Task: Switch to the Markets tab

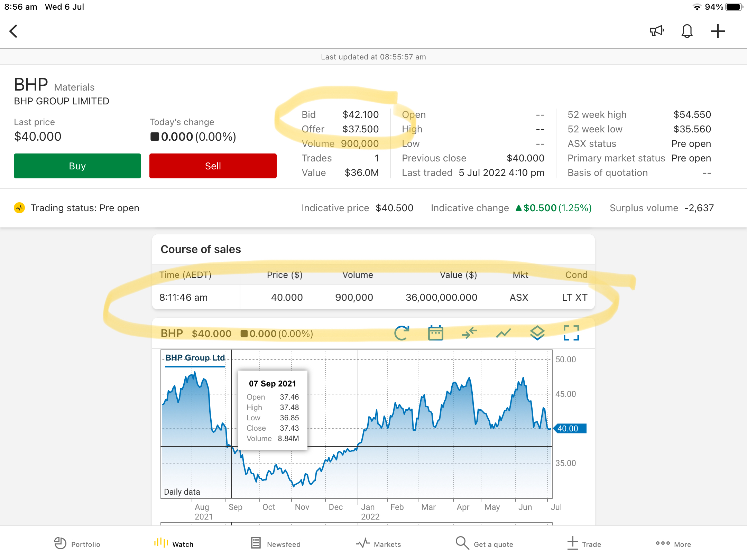Action: click(378, 544)
